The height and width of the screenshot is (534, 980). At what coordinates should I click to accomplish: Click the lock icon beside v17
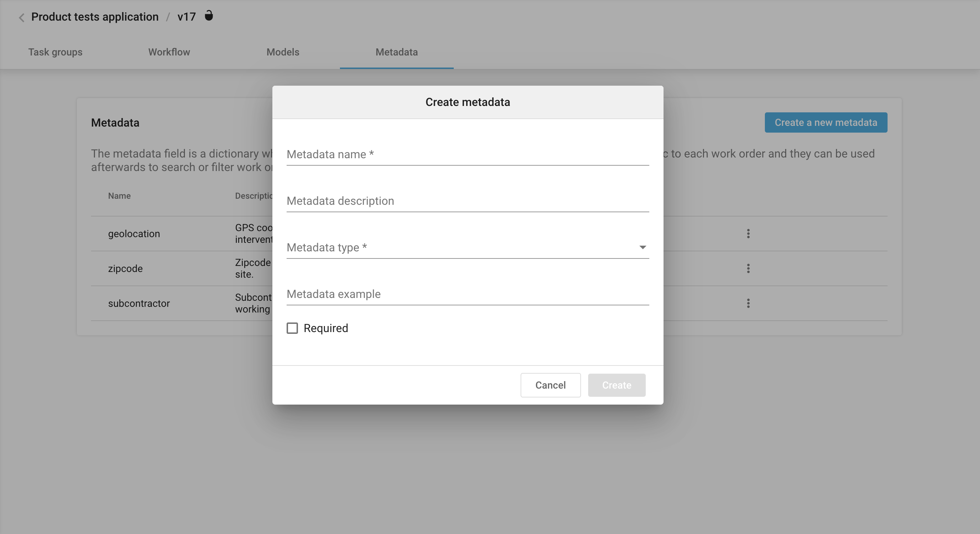(x=209, y=16)
